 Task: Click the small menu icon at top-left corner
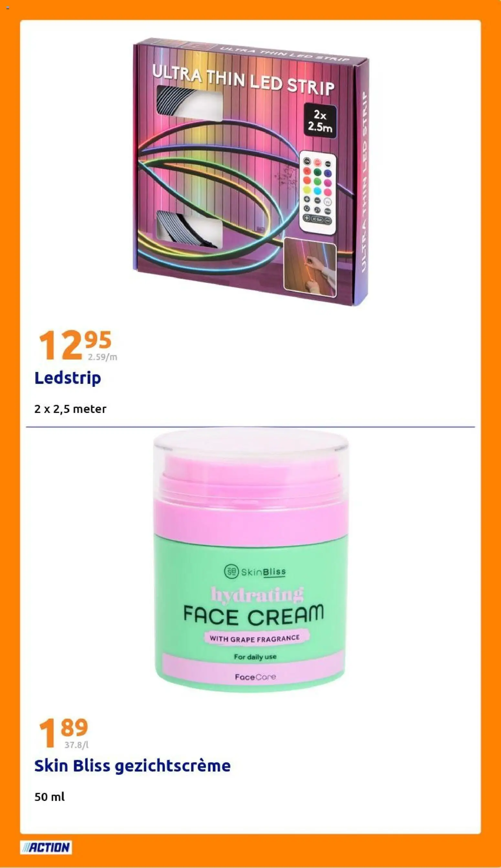click(x=8, y=8)
